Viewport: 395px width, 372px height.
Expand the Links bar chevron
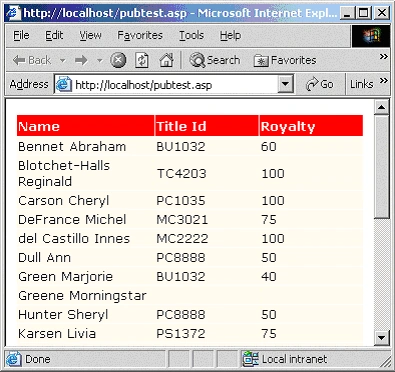pyautogui.click(x=384, y=80)
